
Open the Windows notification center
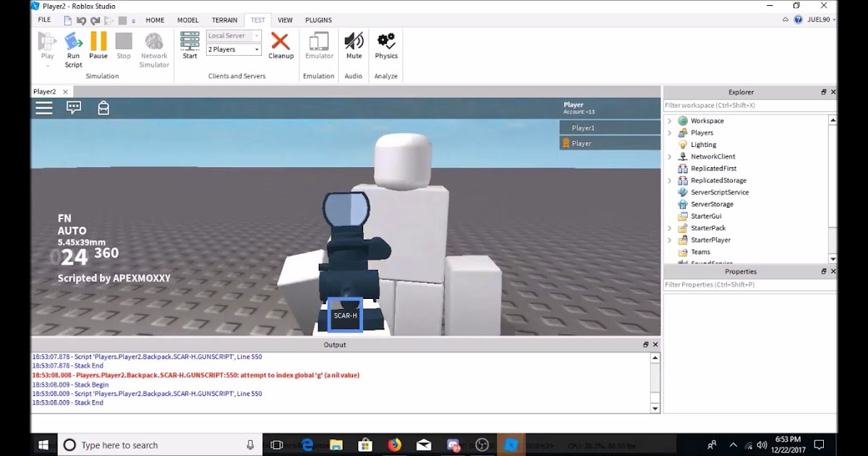(819, 444)
